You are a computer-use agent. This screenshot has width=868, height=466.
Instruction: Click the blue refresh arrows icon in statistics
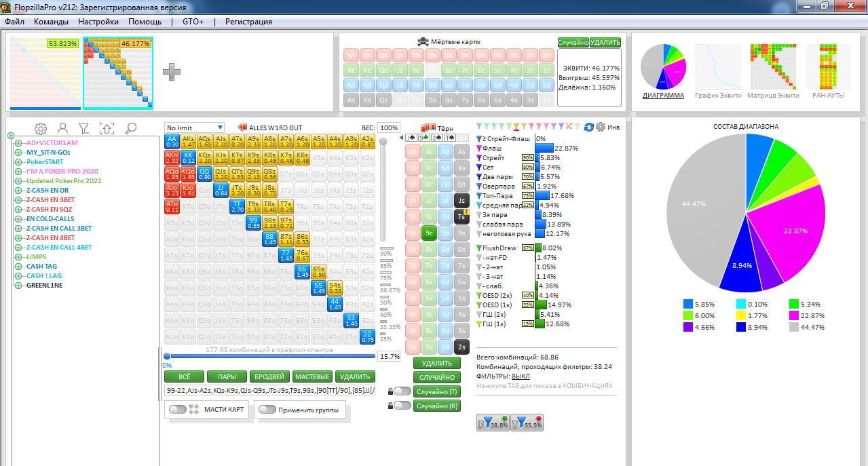coord(588,127)
